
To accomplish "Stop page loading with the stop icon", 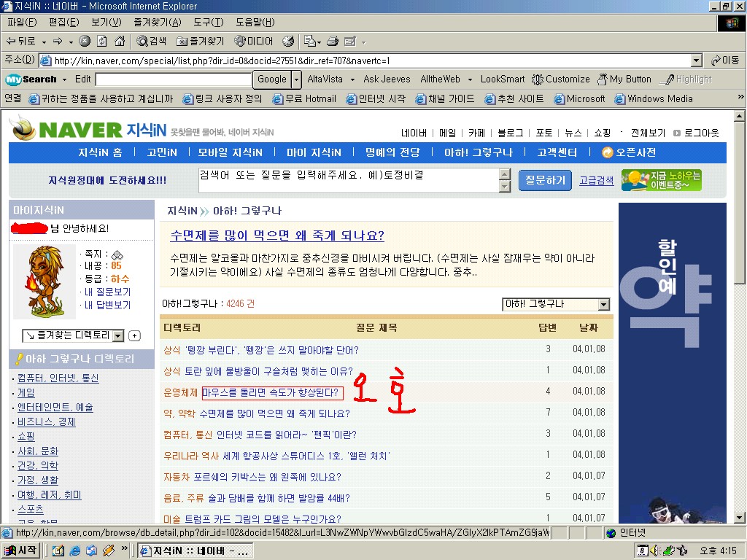I will click(85, 42).
